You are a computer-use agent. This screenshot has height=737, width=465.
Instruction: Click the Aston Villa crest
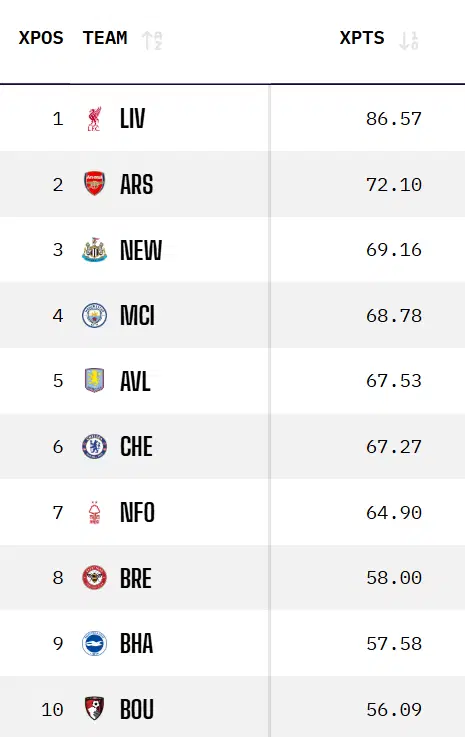(94, 380)
